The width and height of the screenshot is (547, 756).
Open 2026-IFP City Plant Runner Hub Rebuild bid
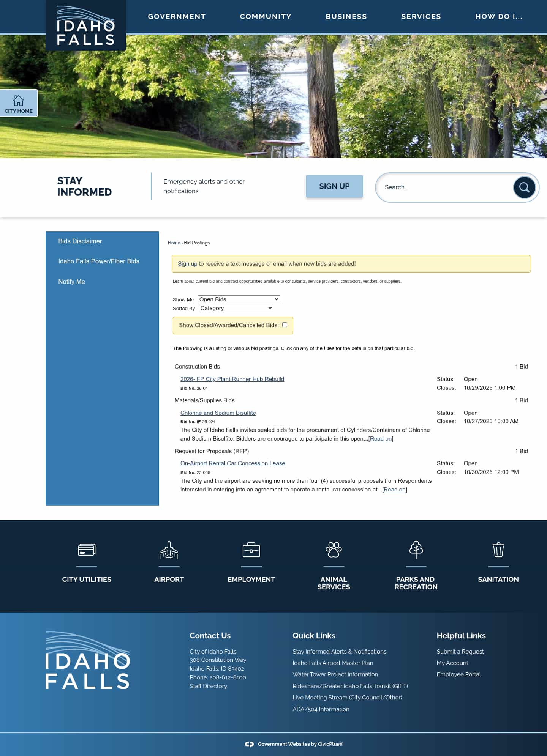coord(232,379)
